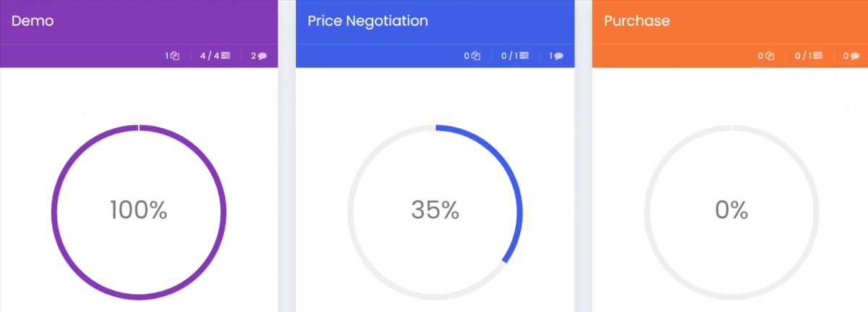Select the Demo stage header
Viewport: 868px width, 312px height.
[33, 21]
